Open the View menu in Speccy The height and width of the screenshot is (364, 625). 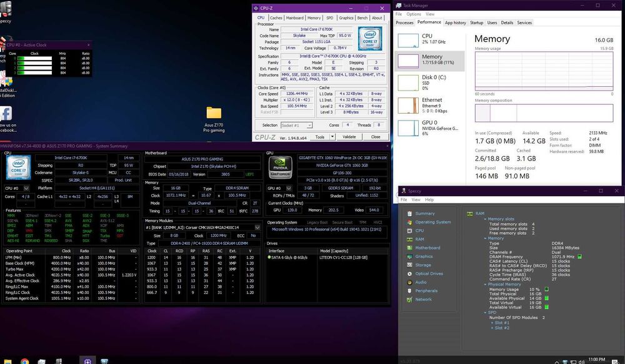pyautogui.click(x=416, y=200)
